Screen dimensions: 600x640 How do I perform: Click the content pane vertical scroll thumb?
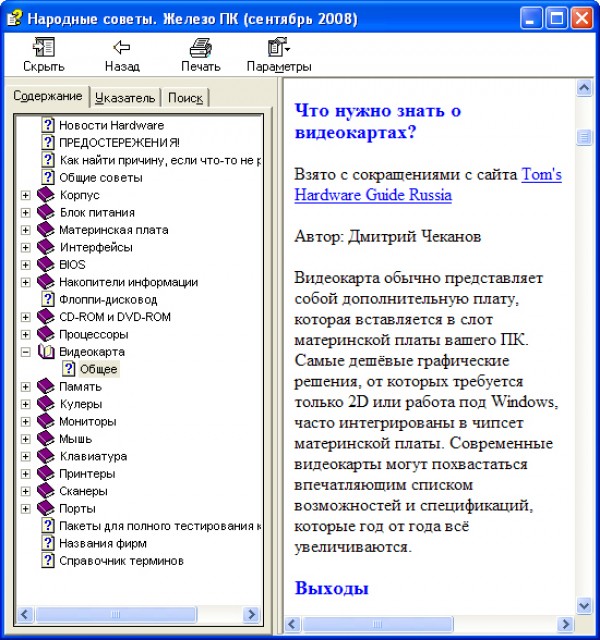584,137
